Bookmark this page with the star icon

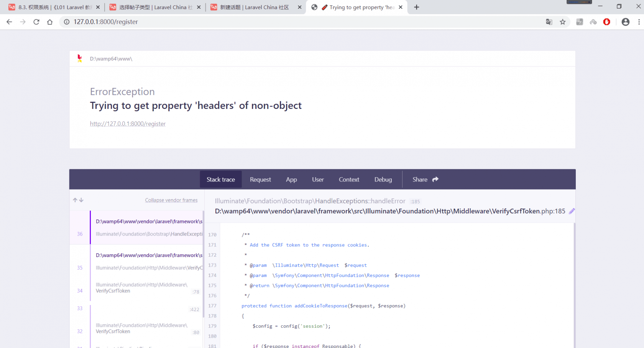pyautogui.click(x=563, y=22)
